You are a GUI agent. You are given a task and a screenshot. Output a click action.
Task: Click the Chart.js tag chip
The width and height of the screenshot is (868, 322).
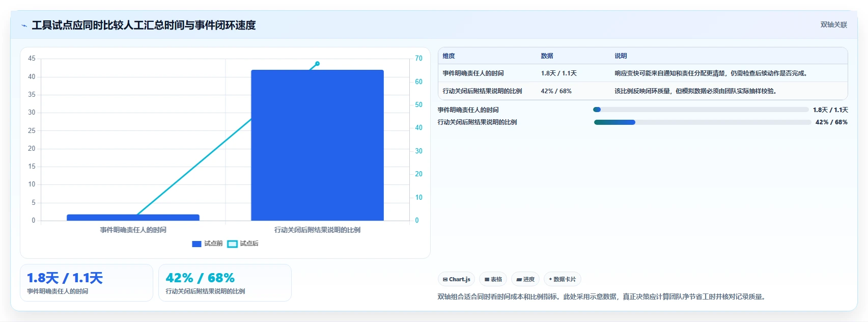pyautogui.click(x=456, y=279)
